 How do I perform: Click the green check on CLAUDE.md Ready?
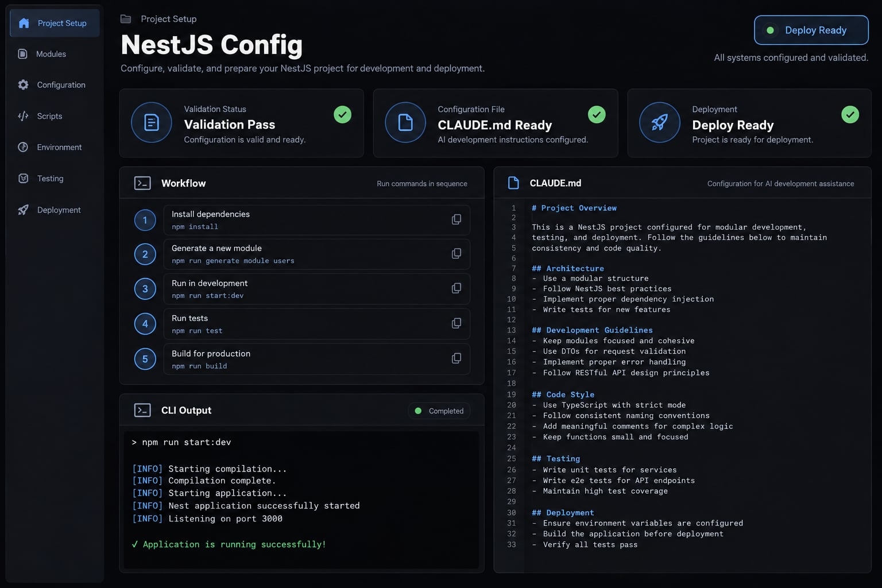coord(597,115)
